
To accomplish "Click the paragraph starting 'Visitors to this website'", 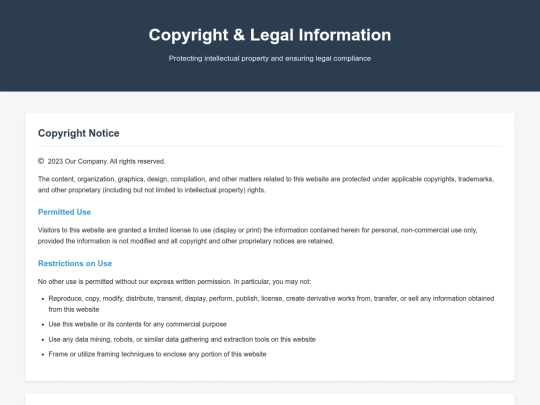I will 258,236.
